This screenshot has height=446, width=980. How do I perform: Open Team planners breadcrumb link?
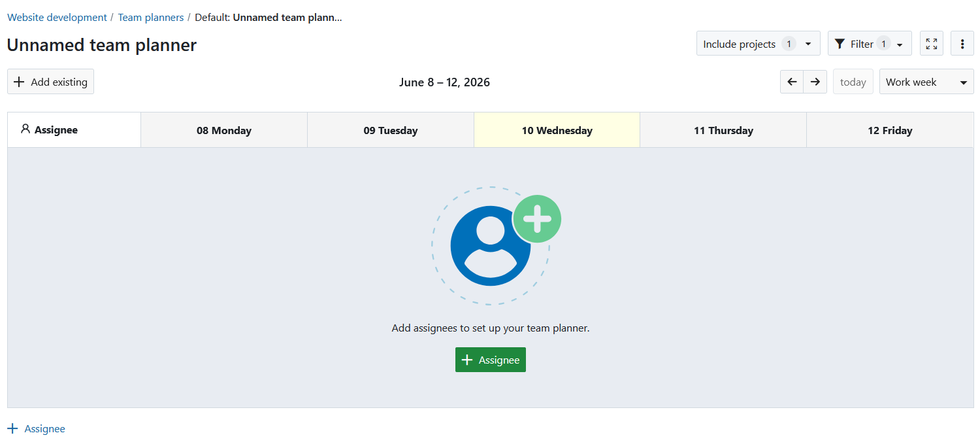click(x=151, y=17)
